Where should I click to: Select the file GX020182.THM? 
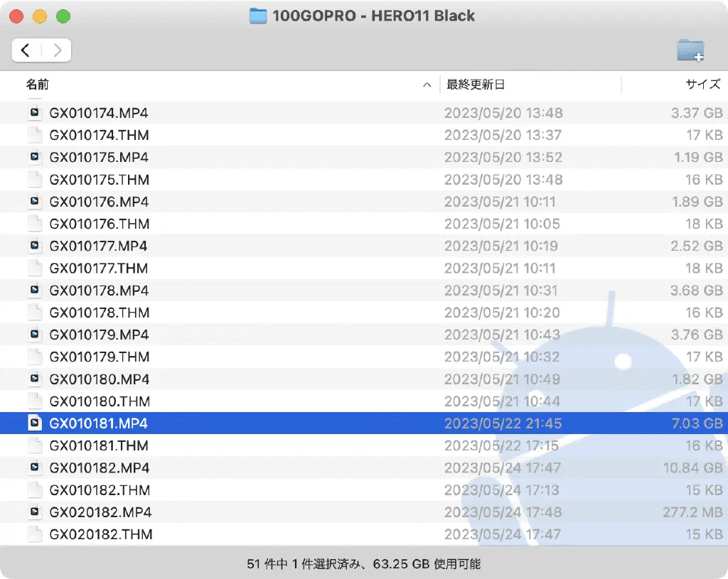[100, 534]
